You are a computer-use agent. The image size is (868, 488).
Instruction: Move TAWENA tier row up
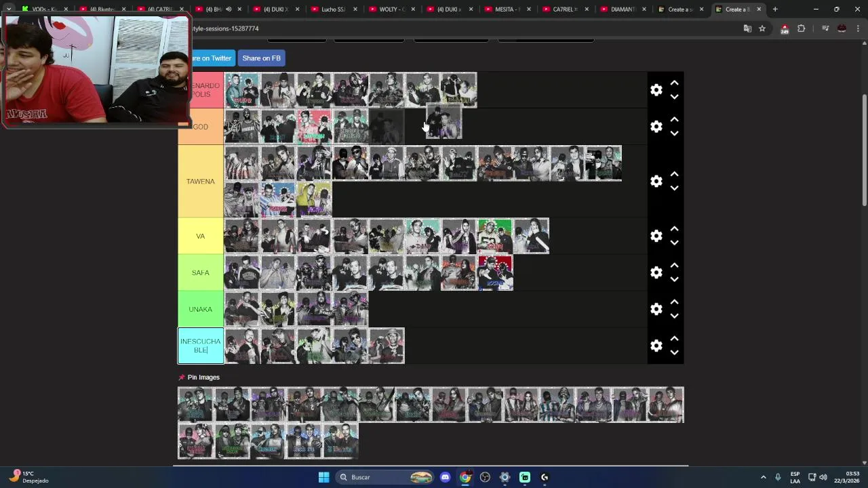point(675,174)
